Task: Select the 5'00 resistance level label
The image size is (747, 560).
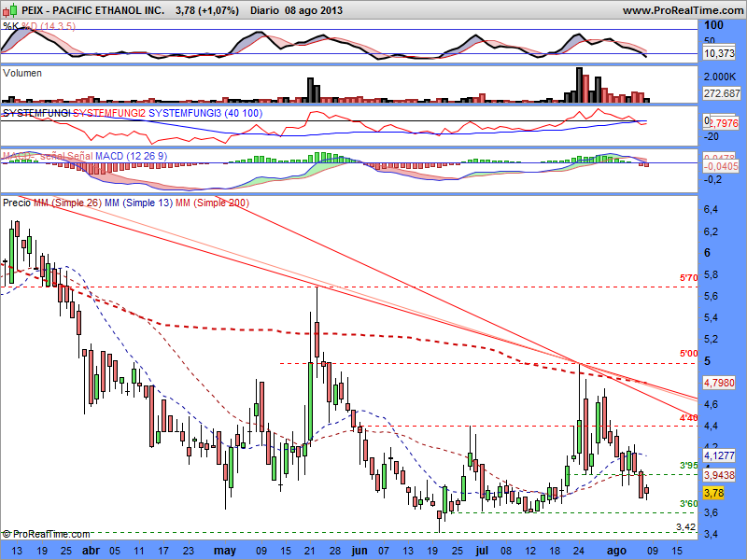Action: [688, 354]
